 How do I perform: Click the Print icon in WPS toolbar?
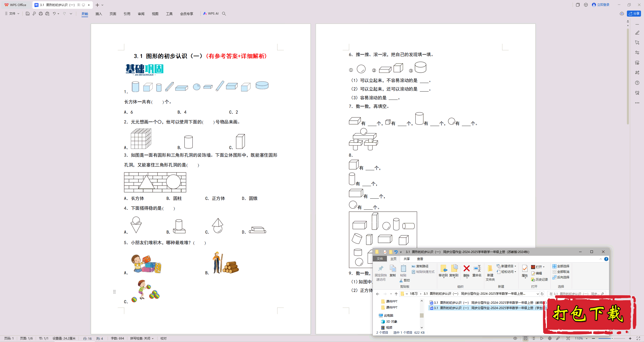pos(41,14)
